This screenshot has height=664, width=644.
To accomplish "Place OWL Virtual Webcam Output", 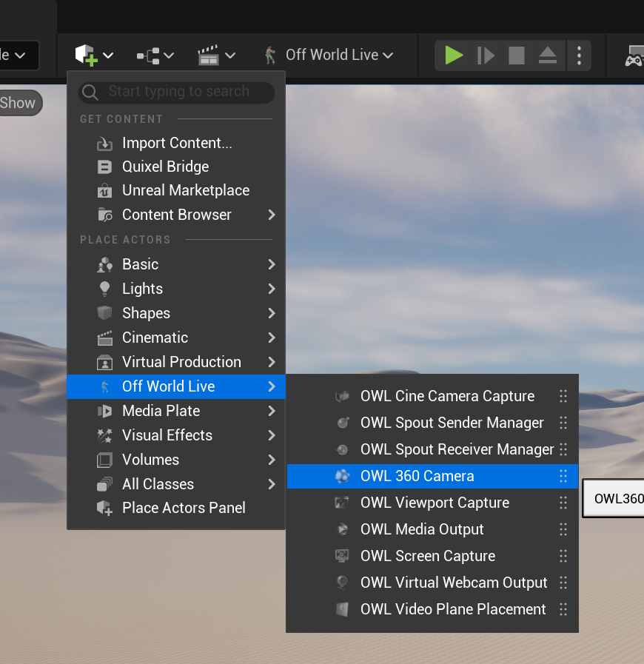I will click(x=432, y=583).
